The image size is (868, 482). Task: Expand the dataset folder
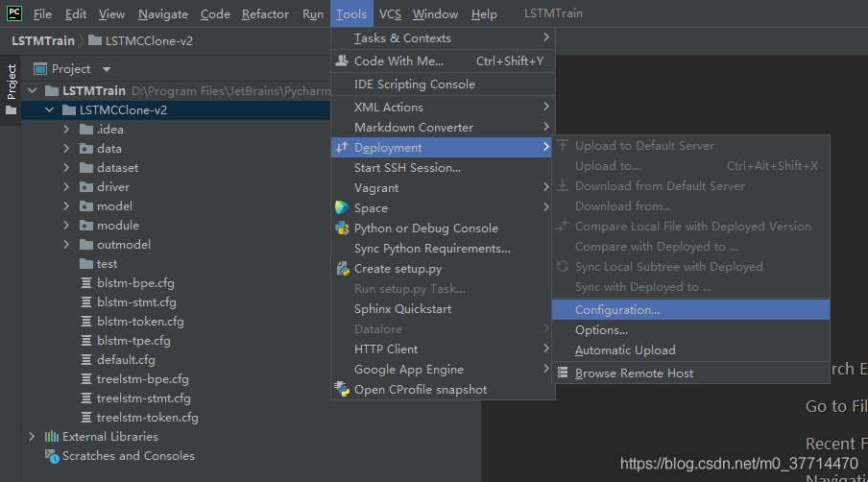pos(66,168)
